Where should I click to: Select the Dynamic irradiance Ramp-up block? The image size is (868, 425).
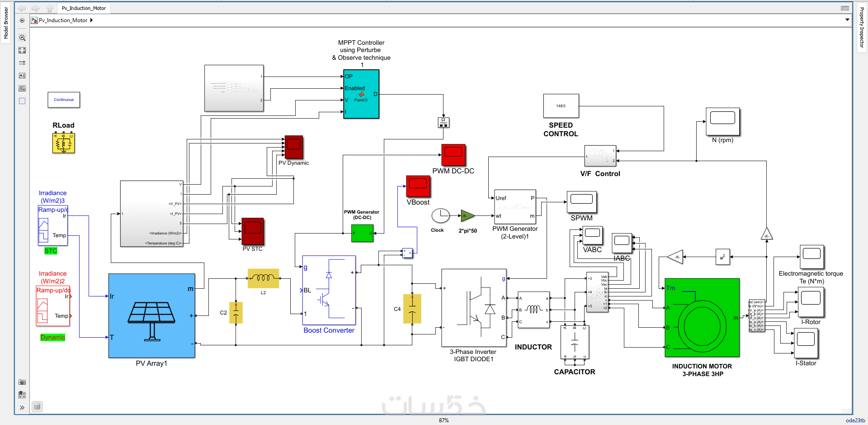(53, 306)
